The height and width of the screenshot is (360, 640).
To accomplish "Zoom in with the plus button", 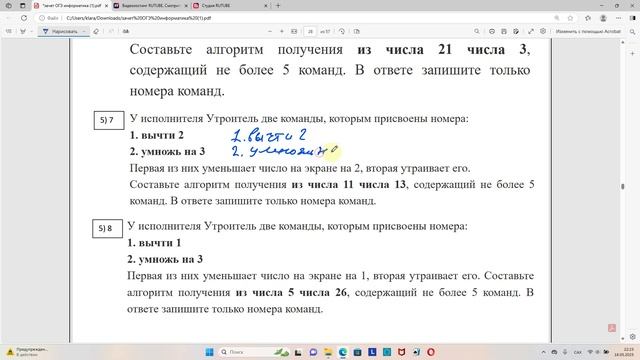I will (x=282, y=31).
